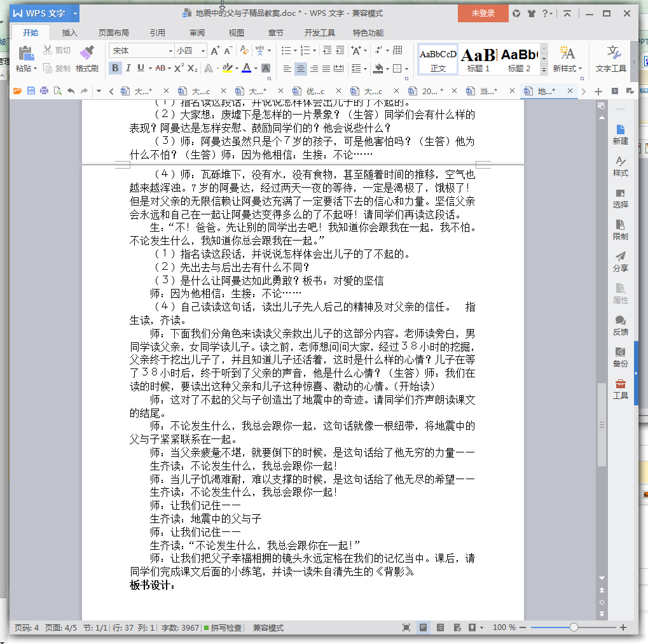Add a new document tab with plus button
Image resolution: width=648 pixels, height=644 pixels.
coord(598,91)
